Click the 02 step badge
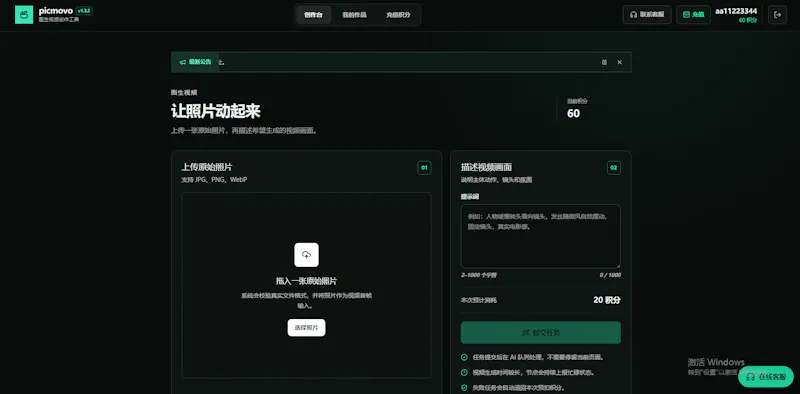 pos(614,168)
